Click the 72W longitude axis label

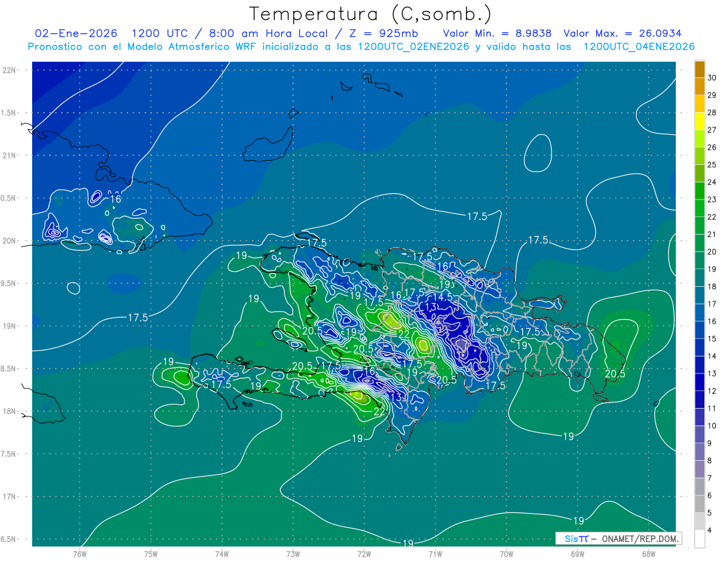pyautogui.click(x=364, y=554)
